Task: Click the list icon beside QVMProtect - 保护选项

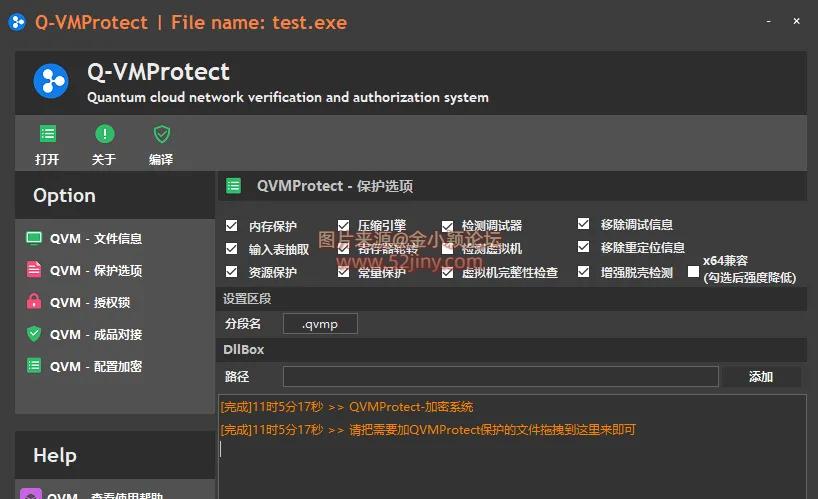Action: [233, 185]
